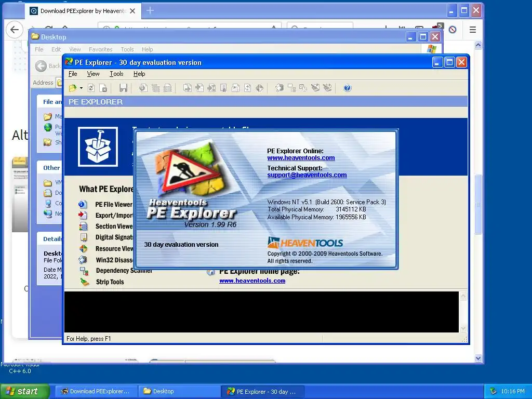Click the Disassembler toolbar icon
This screenshot has height=399, width=532.
(279, 88)
